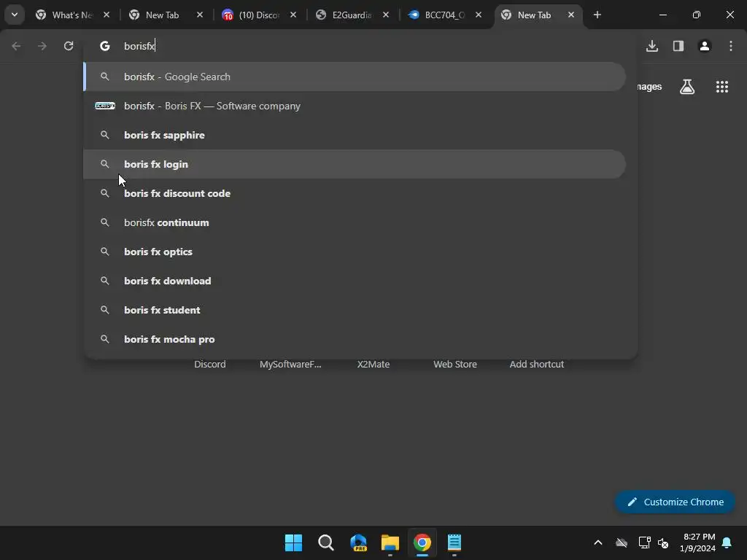Image resolution: width=747 pixels, height=560 pixels.
Task: Open the notification bell icon
Action: coord(727,542)
